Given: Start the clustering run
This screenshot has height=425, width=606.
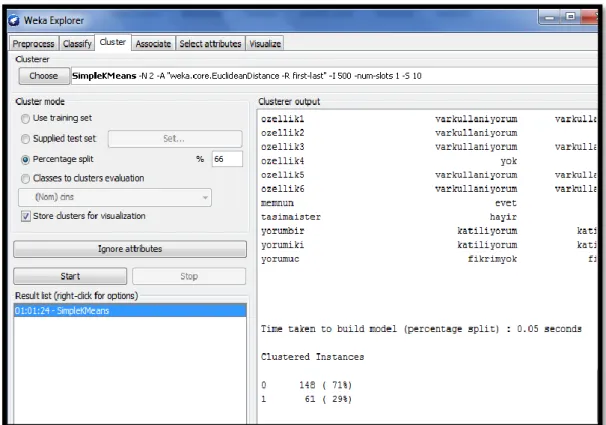Looking at the screenshot, I should tap(70, 276).
